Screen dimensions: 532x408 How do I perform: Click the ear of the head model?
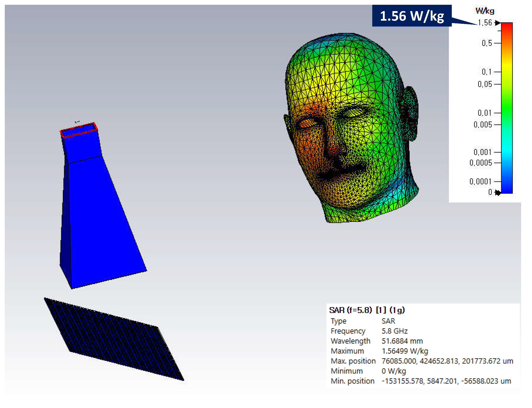click(x=410, y=113)
